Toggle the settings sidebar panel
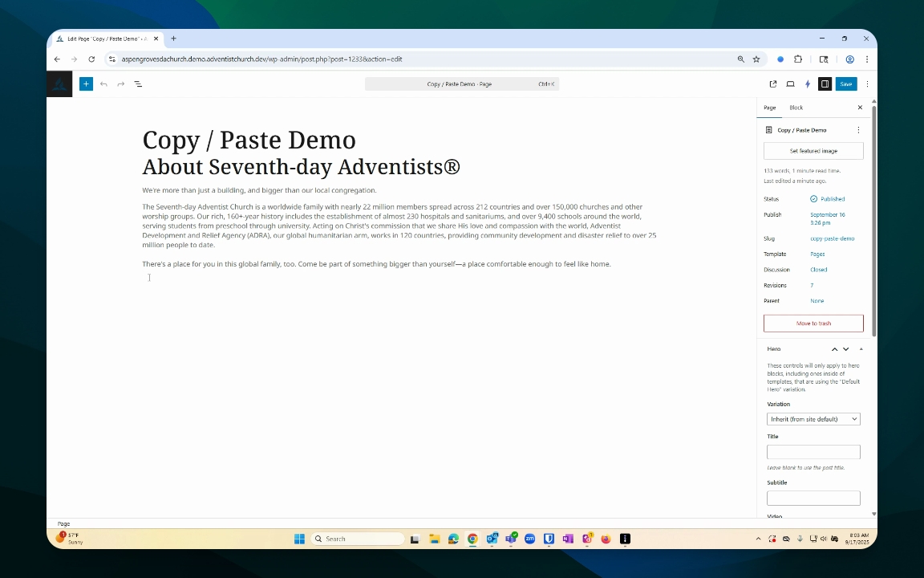 [x=825, y=83]
